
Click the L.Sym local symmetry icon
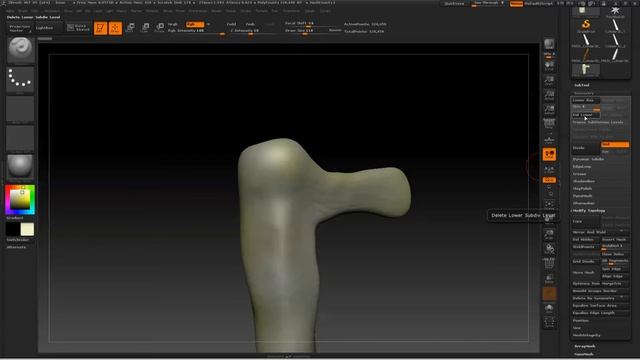pos(549,169)
